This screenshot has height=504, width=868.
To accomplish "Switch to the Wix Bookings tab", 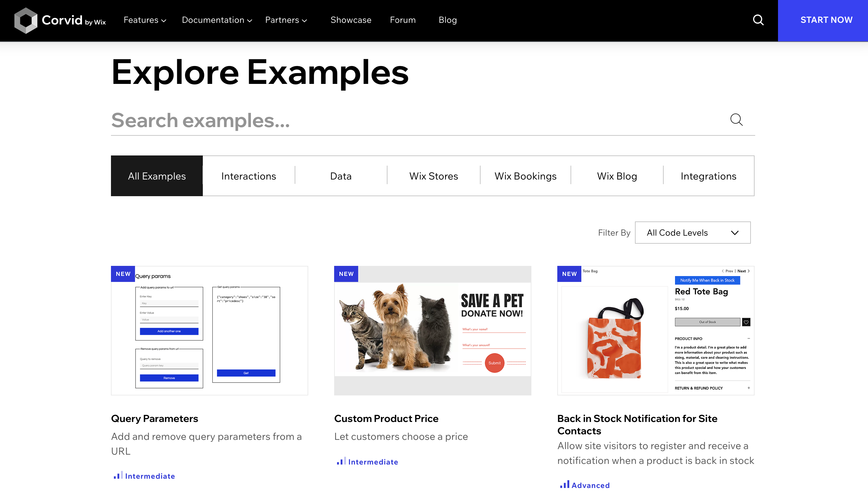I will point(525,176).
